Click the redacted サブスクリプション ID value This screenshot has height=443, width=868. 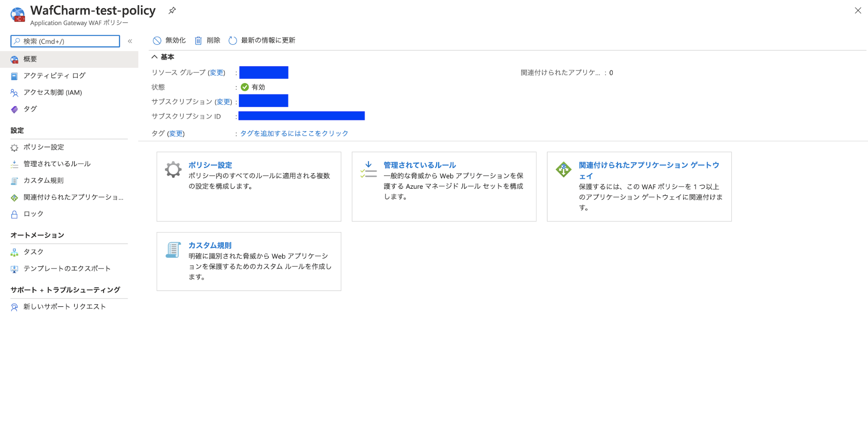coord(301,116)
